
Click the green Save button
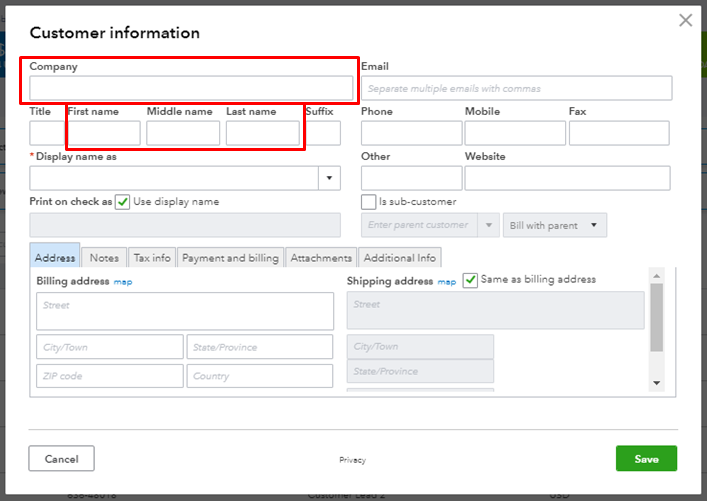coord(646,459)
